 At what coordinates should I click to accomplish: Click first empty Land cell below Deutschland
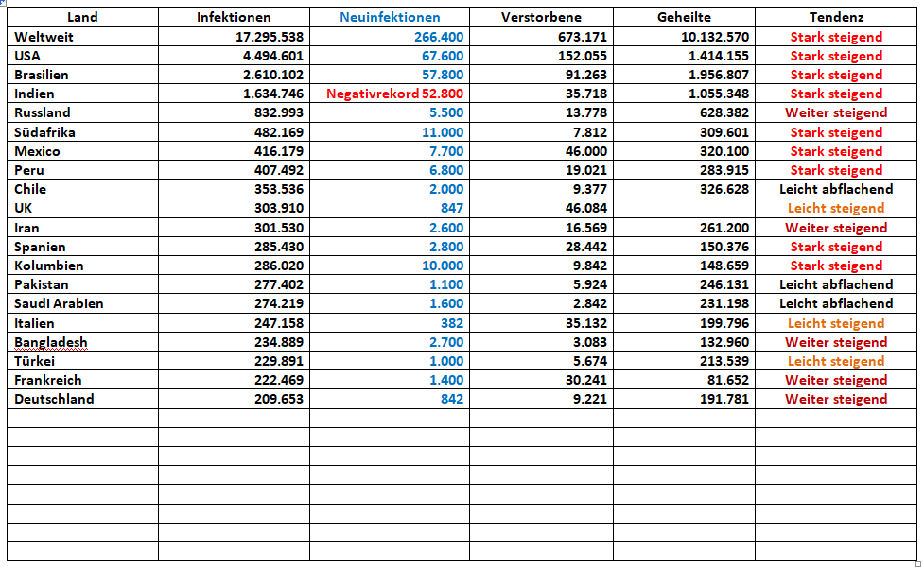(x=82, y=418)
